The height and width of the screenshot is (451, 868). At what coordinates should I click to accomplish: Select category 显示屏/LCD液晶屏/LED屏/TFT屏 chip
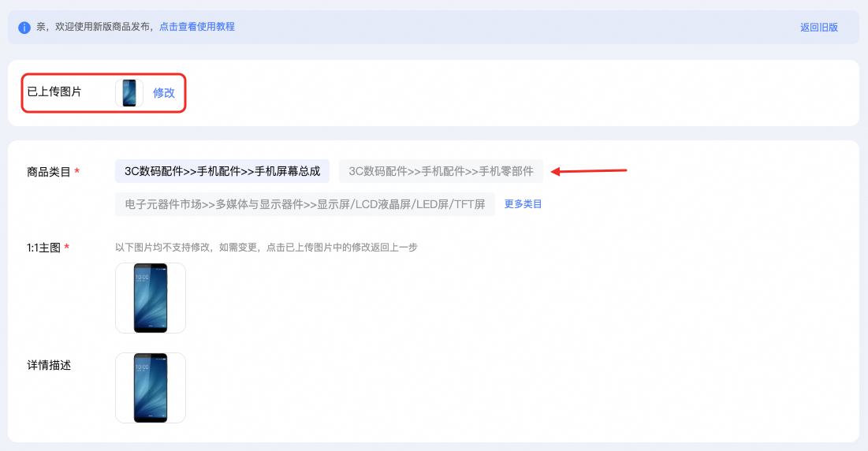(304, 204)
